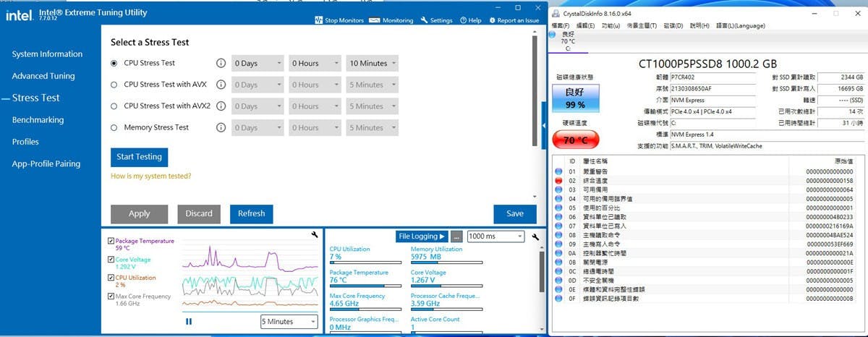
Task: Open the 0 Days dropdown for AVX2 test
Action: coord(258,106)
